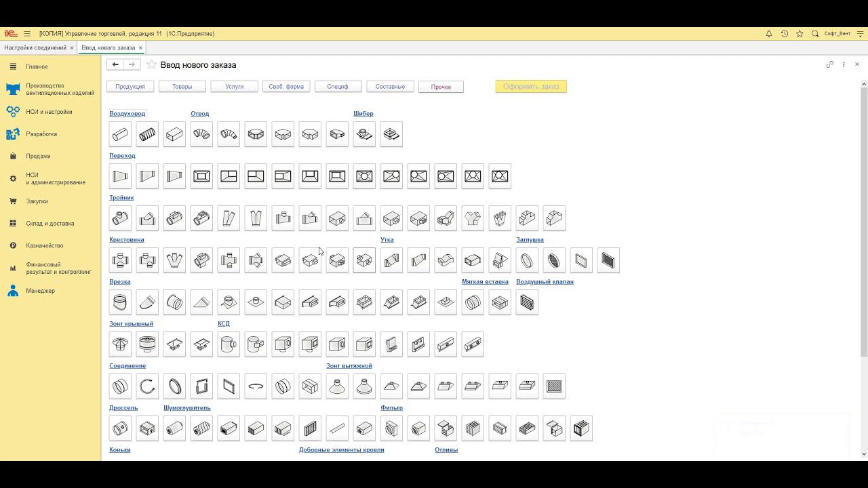Viewport: 868px width, 488px height.
Task: Select the round duct icon under Воздуховод
Action: coord(120,134)
